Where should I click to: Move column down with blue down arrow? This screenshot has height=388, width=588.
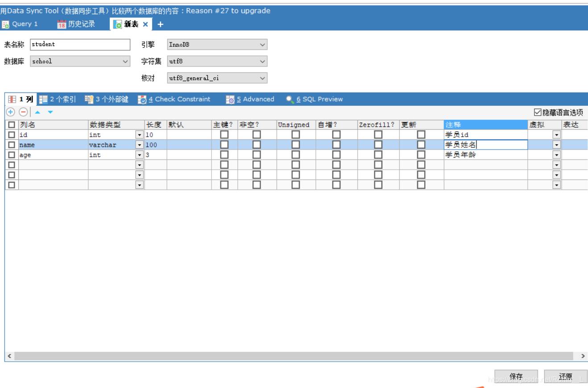click(50, 112)
